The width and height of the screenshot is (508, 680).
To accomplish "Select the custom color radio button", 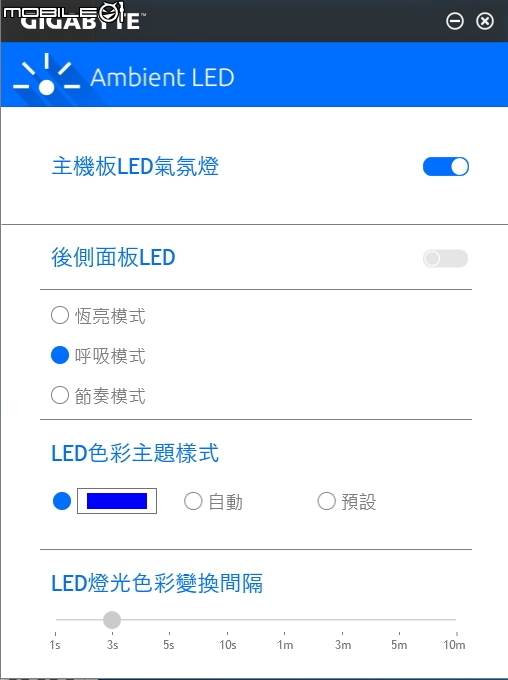I will coord(62,501).
